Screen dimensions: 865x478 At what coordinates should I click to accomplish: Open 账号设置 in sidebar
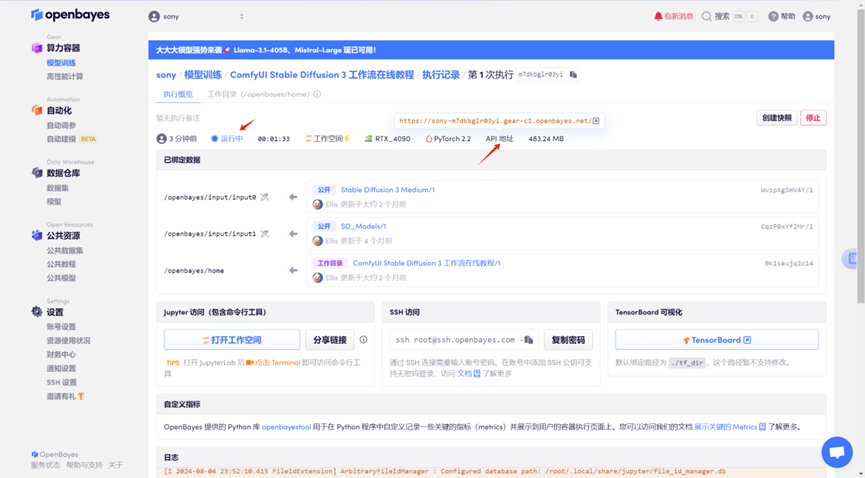pyautogui.click(x=61, y=327)
